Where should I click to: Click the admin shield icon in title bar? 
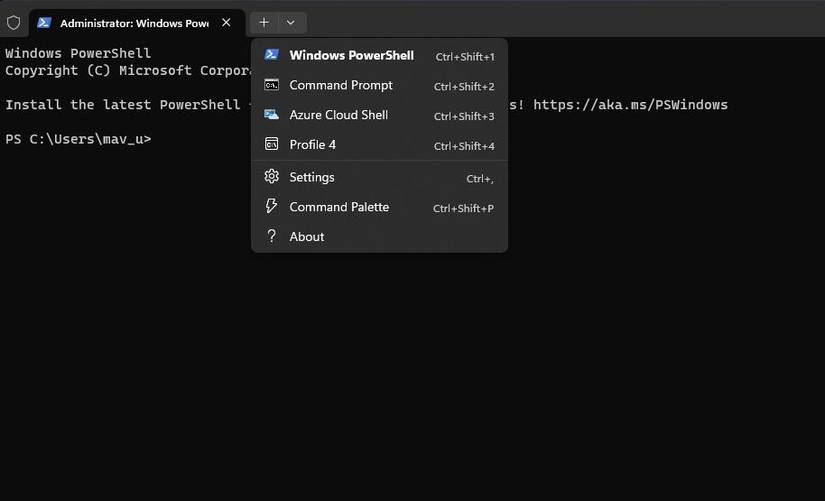coord(13,22)
